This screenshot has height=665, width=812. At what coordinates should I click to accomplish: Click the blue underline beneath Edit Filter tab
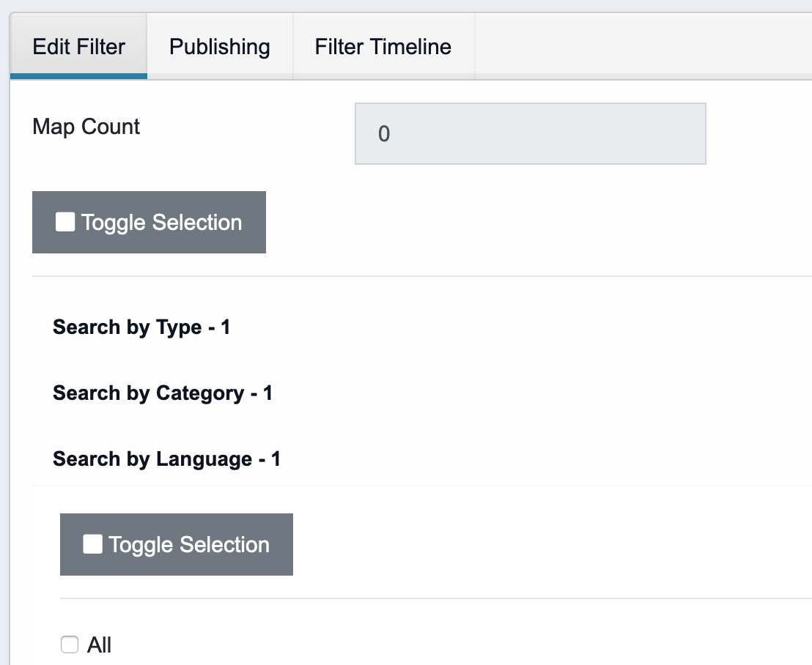pos(78,75)
